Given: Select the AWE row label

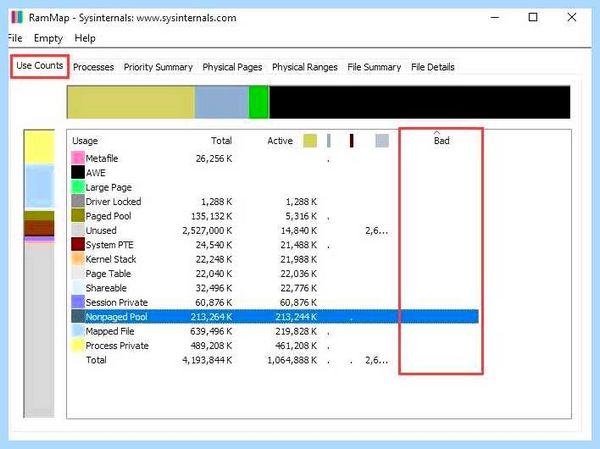Looking at the screenshot, I should click(x=96, y=173).
